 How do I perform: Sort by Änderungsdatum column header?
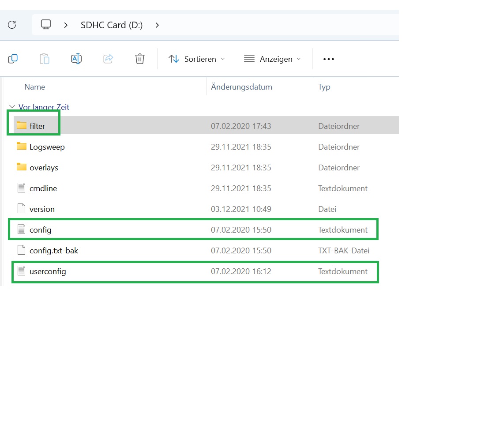pos(241,87)
